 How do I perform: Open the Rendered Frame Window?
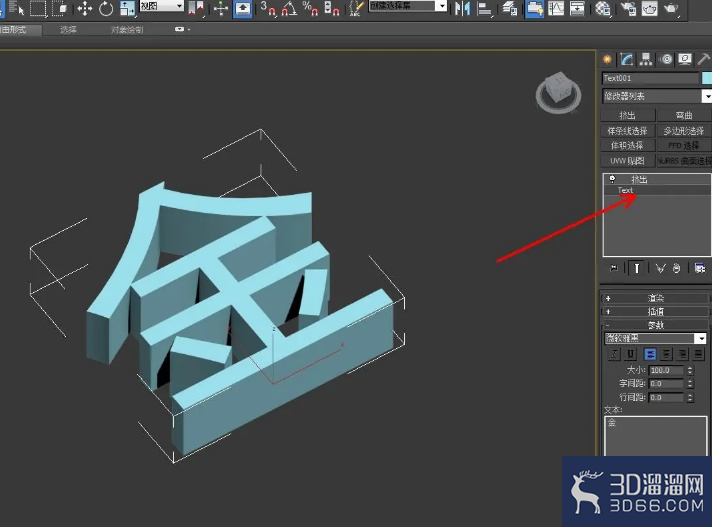tap(649, 9)
